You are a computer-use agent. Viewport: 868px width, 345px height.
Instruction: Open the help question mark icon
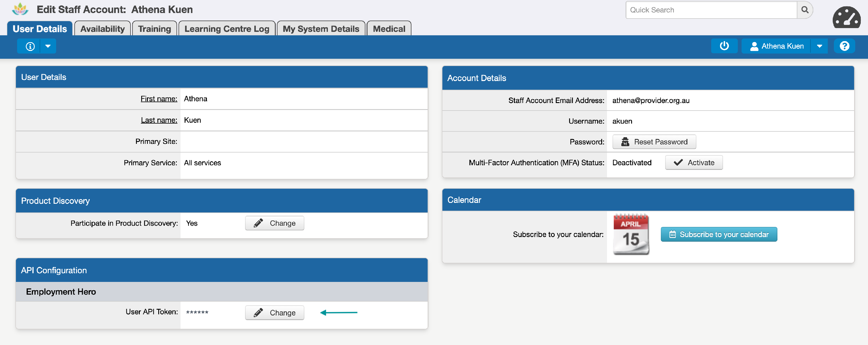click(844, 46)
